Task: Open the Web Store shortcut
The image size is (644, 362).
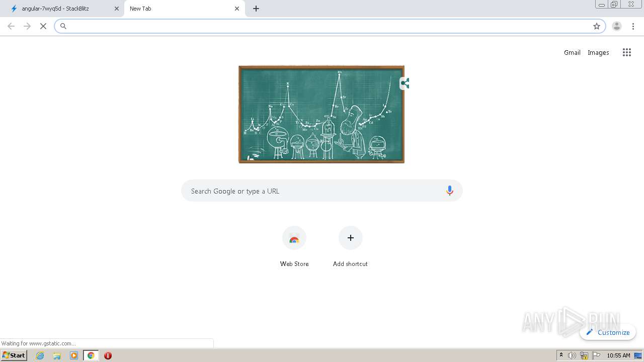Action: (x=294, y=246)
